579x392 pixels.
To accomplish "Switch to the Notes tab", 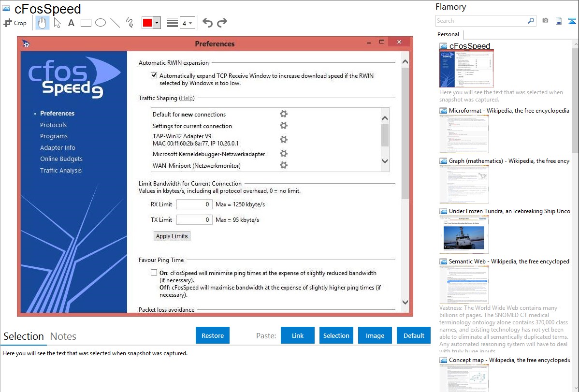I will click(63, 336).
